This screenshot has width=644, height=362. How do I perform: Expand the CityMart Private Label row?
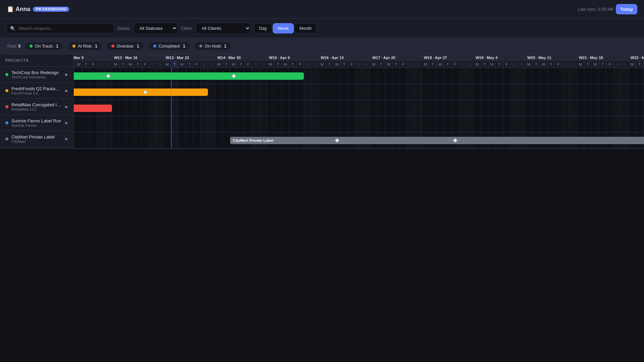tap(67, 139)
